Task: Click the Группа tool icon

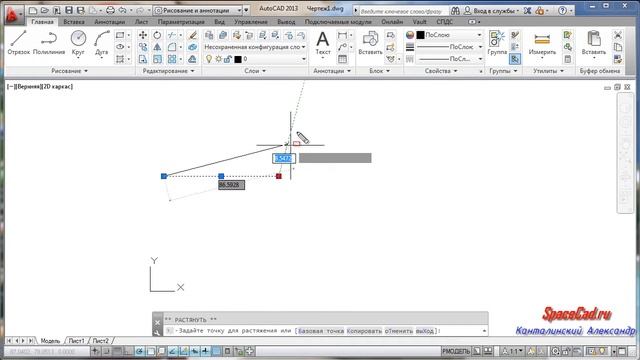Action: pos(497,42)
